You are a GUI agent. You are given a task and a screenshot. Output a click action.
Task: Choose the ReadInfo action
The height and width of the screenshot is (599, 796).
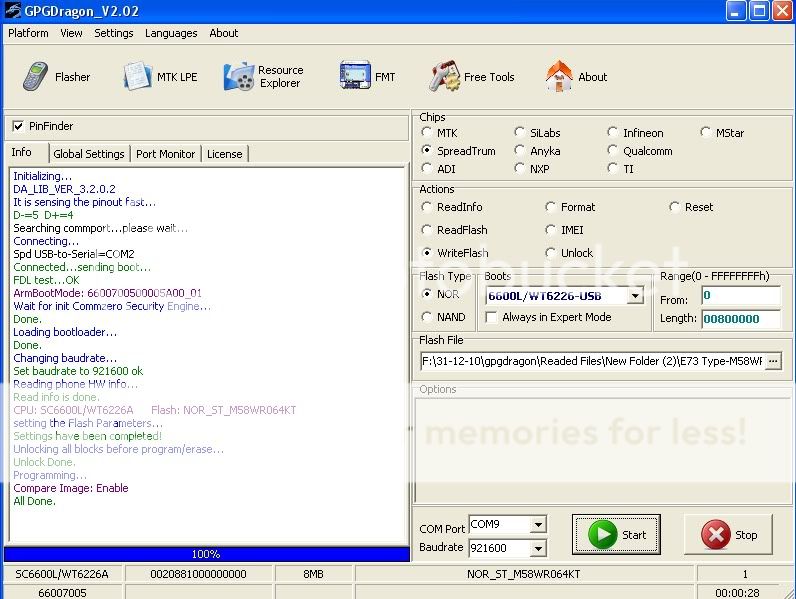click(x=426, y=207)
